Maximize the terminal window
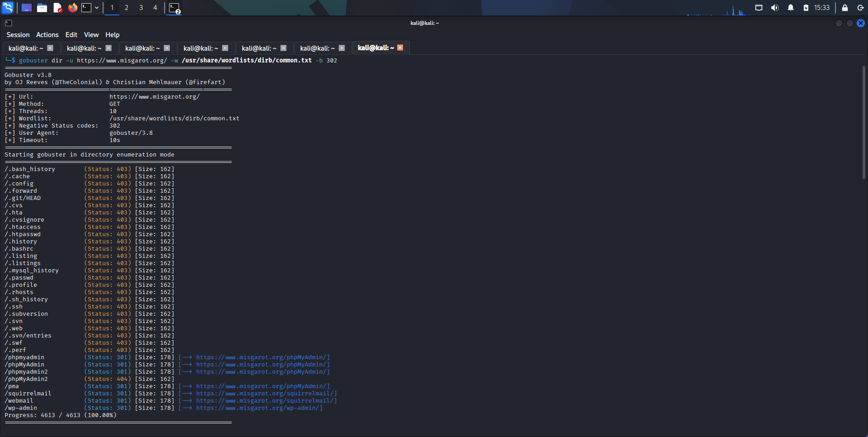Viewport: 868px width, 437px height. pyautogui.click(x=850, y=23)
